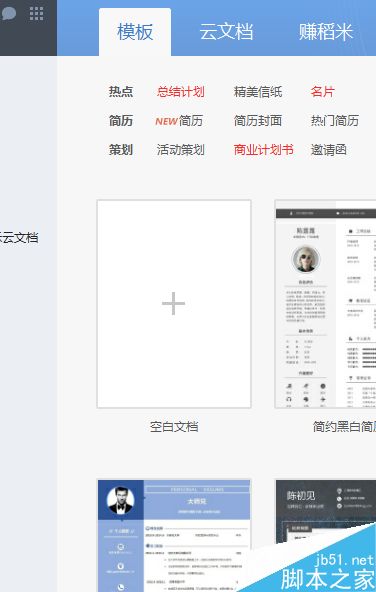Select the 云文档 sidebar entry
The height and width of the screenshot is (592, 376).
(19, 238)
